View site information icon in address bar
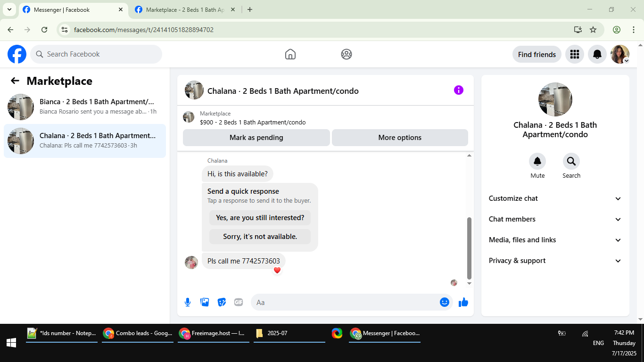The image size is (644, 362). pyautogui.click(x=65, y=30)
